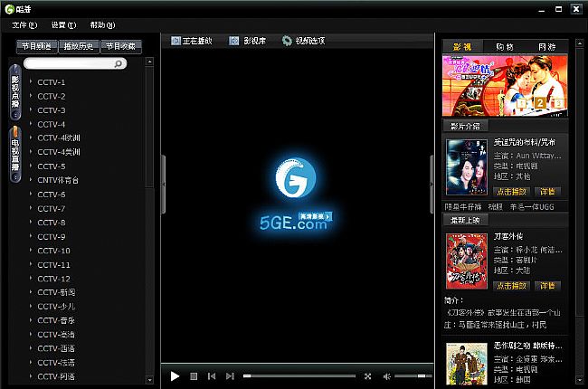588x389 pixels.
Task: Open the 恶作剧之吻 poster thumbnail
Action: 467,364
